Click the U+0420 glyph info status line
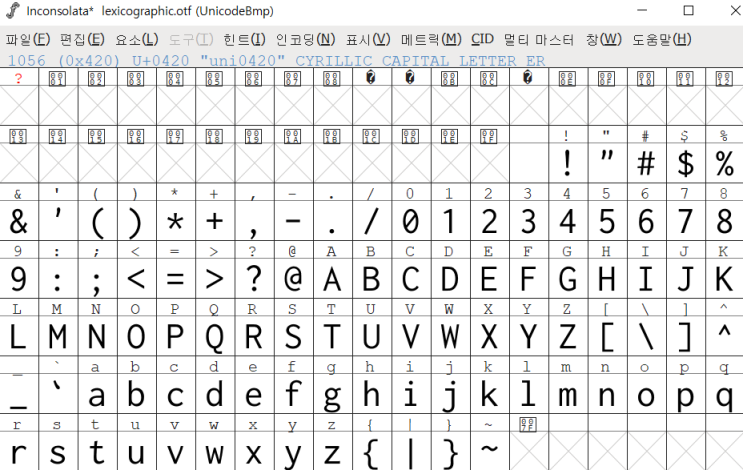743x470 pixels. (276, 61)
